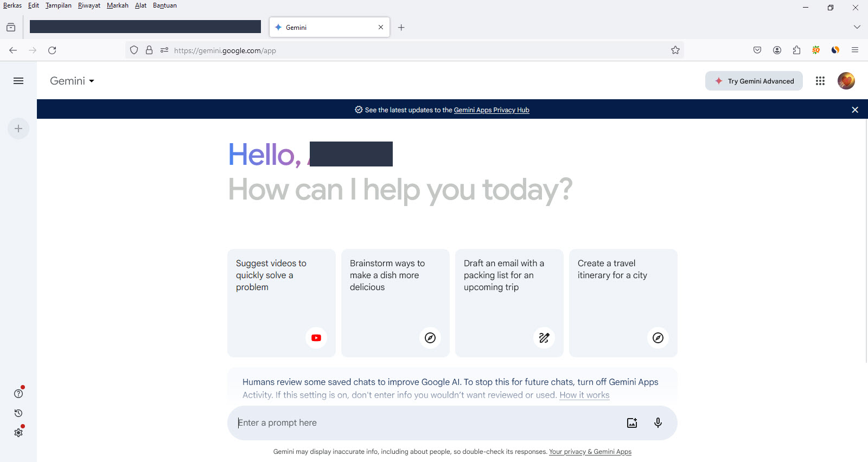Expand the Gemini model dropdown
Image resolution: width=868 pixels, height=462 pixels.
[x=72, y=81]
